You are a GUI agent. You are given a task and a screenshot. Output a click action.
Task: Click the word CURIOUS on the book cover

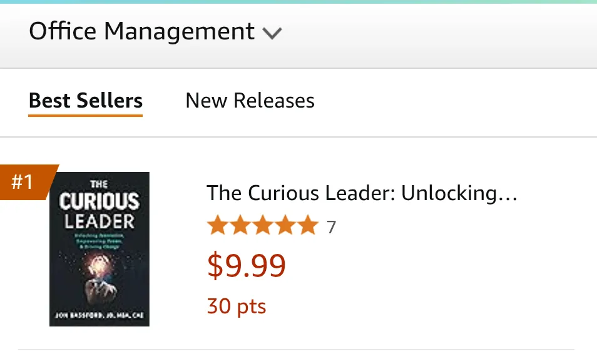(x=99, y=201)
